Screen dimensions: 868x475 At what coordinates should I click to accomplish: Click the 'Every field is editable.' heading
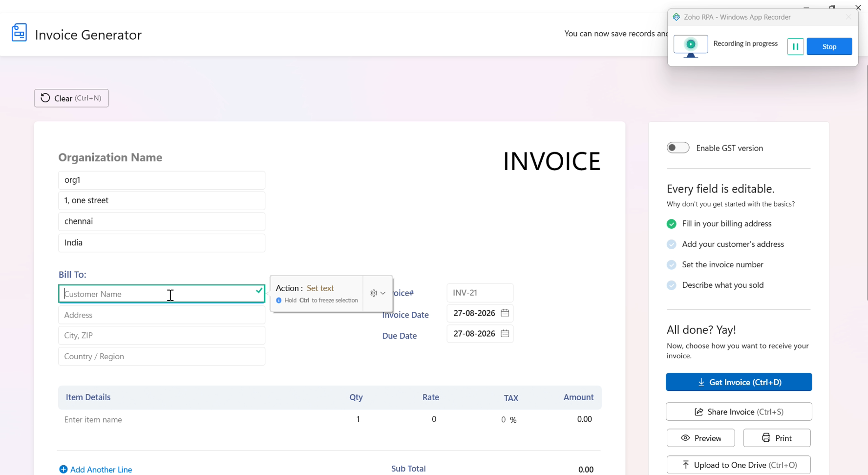(x=720, y=189)
